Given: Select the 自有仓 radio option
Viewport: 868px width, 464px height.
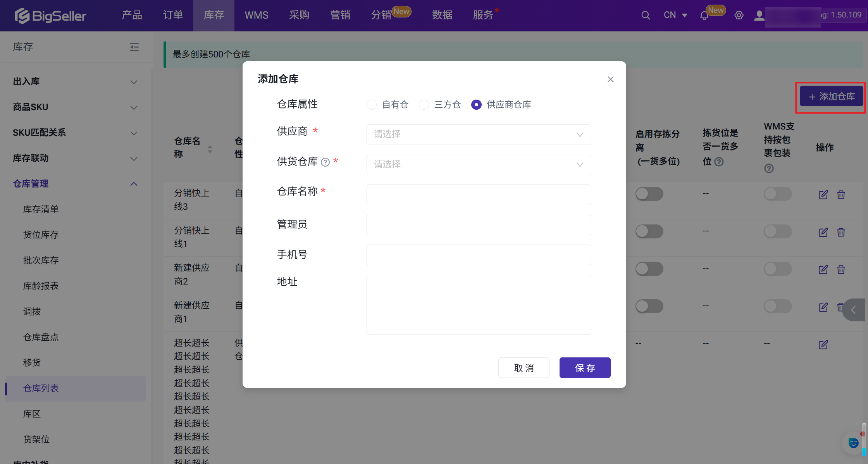Looking at the screenshot, I should tap(372, 105).
